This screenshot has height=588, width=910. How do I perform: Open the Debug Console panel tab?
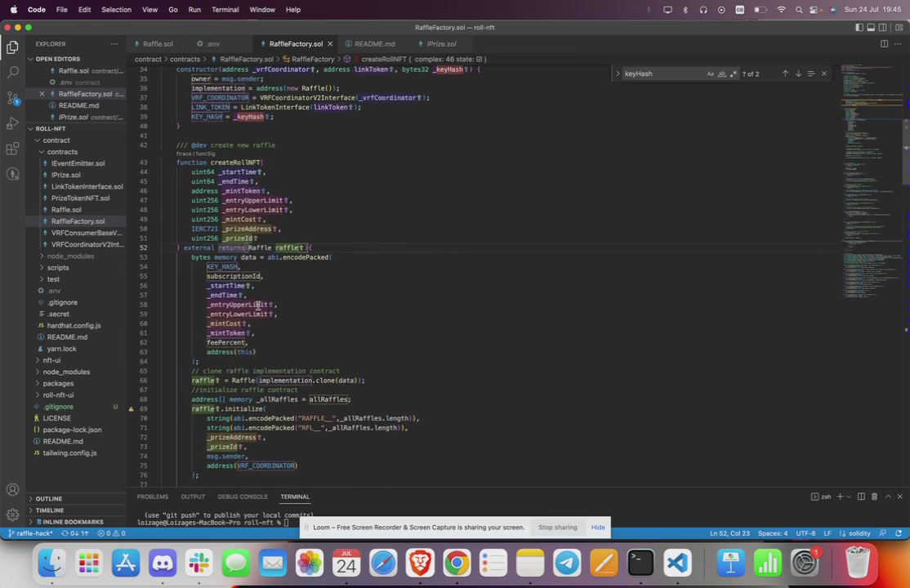point(243,497)
